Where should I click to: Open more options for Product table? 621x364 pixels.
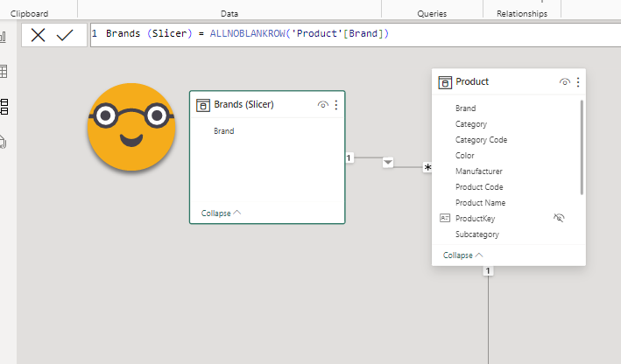click(x=577, y=82)
